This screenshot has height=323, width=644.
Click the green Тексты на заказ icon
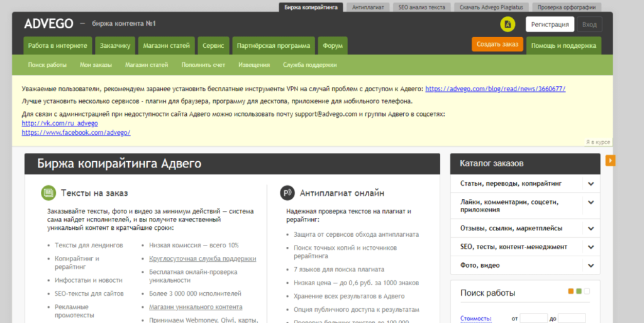pyautogui.click(x=48, y=193)
